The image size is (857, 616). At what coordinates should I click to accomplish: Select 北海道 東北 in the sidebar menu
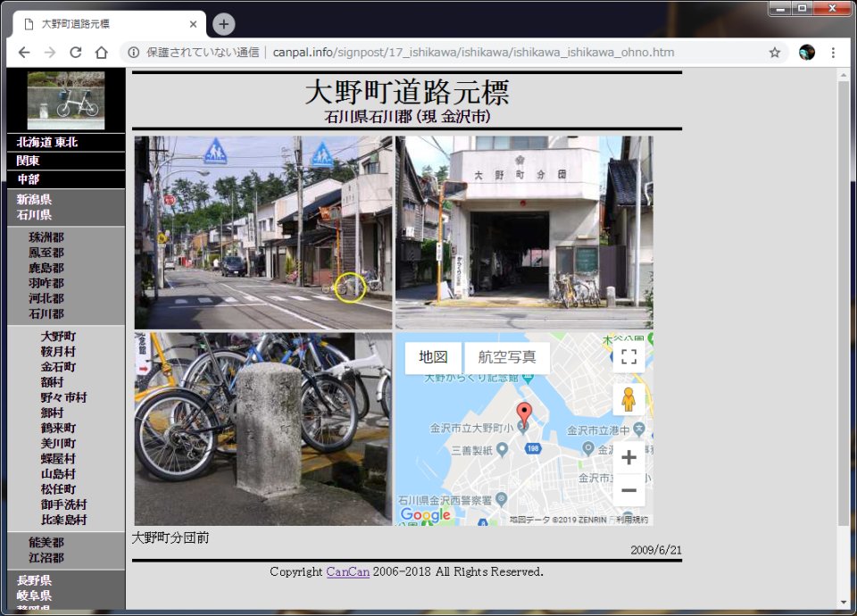pos(47,142)
